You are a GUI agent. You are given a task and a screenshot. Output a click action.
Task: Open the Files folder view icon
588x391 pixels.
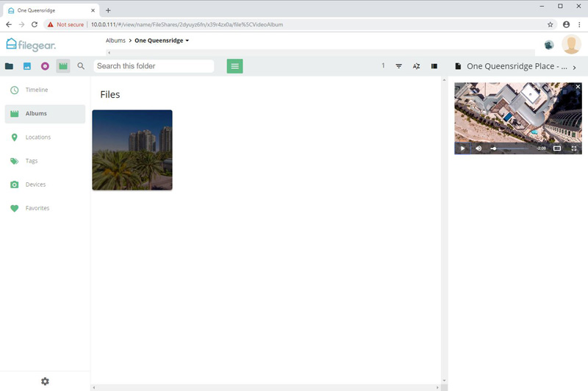pyautogui.click(x=9, y=66)
